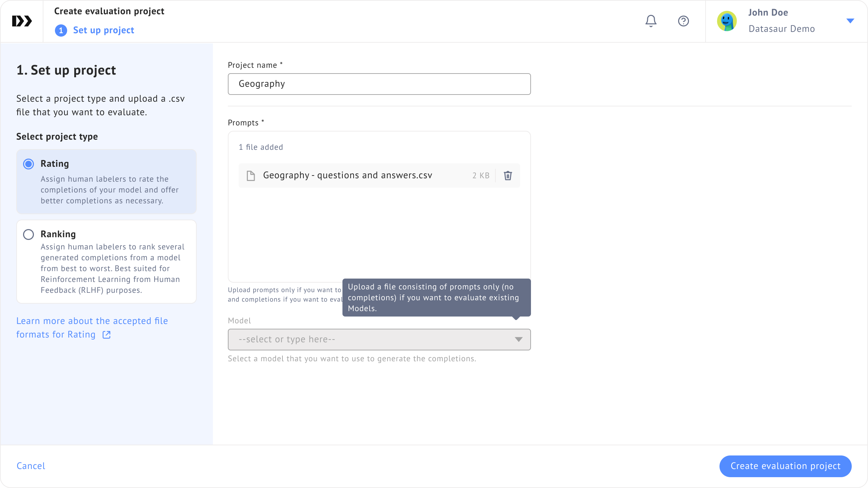The height and width of the screenshot is (488, 868).
Task: Open the notifications bell
Action: tap(651, 21)
